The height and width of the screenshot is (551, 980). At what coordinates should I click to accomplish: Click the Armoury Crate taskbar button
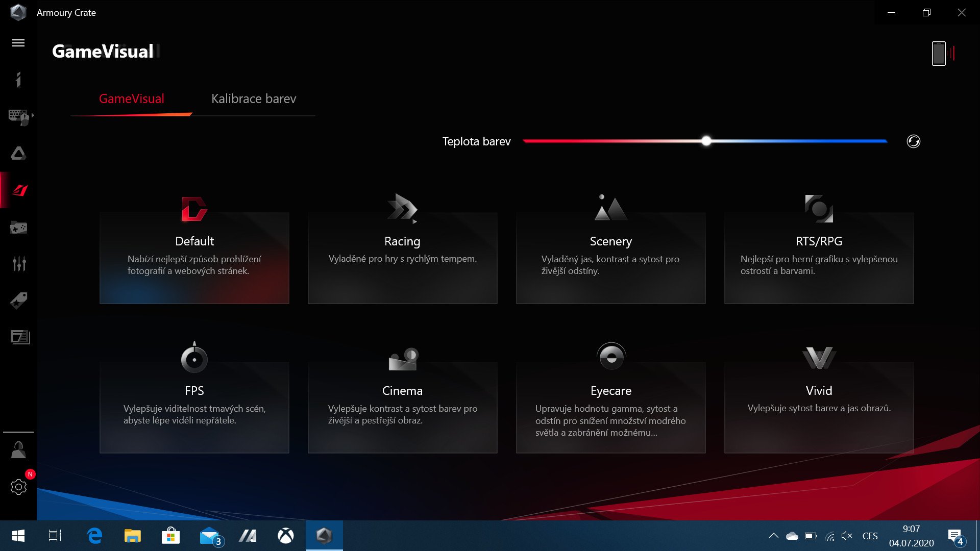(324, 536)
